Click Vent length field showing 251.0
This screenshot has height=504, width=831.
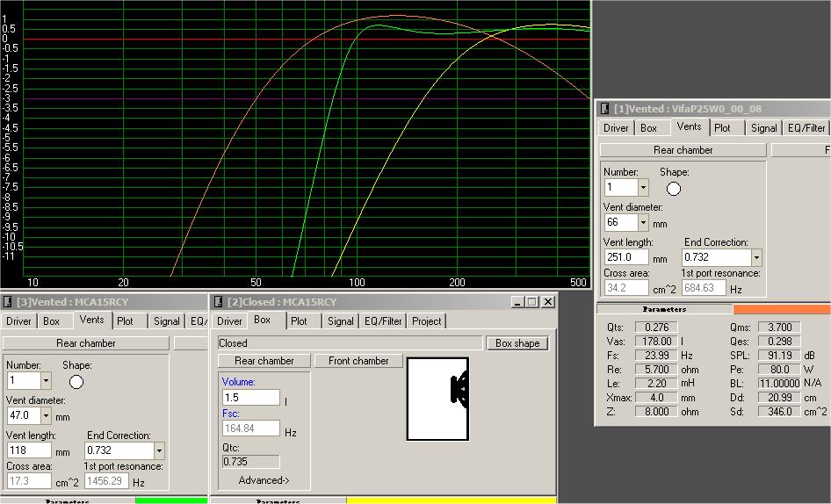coord(626,257)
